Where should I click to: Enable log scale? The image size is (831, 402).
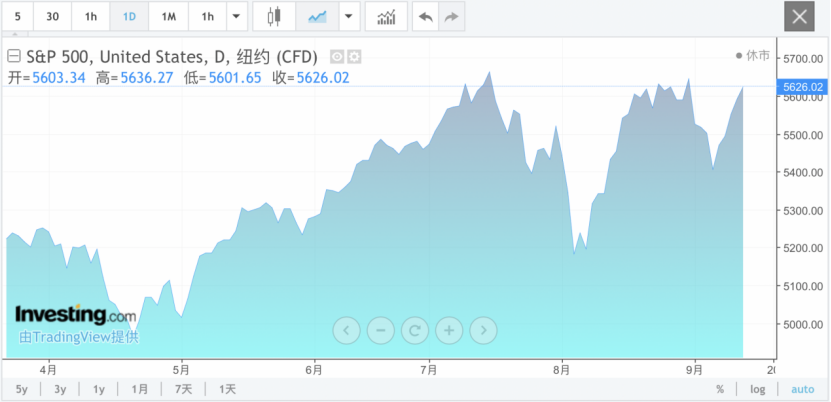pos(757,389)
